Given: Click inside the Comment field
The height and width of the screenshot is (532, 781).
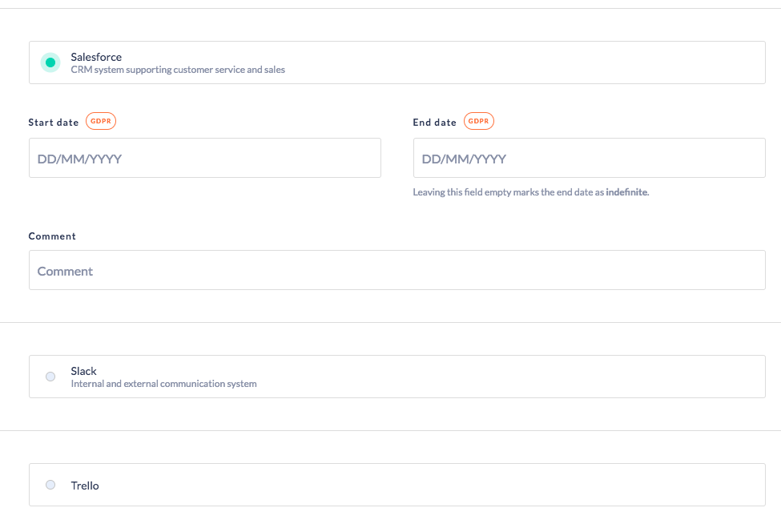Looking at the screenshot, I should click(x=397, y=270).
